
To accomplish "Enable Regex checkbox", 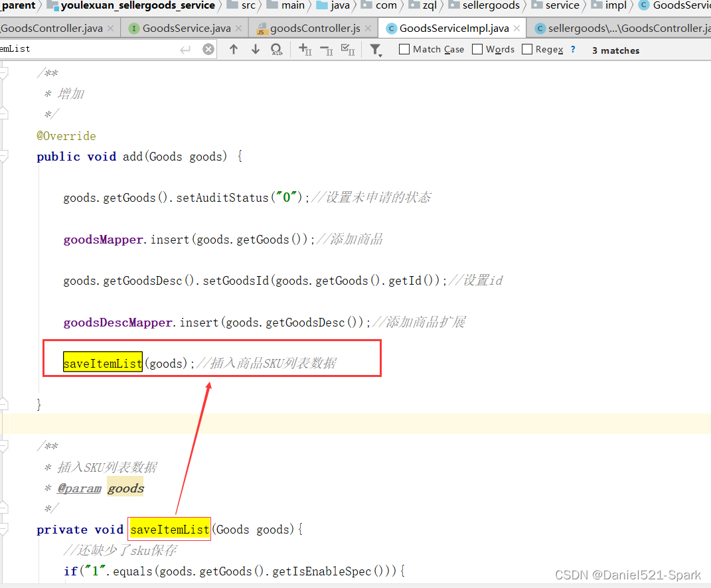I will tap(527, 49).
